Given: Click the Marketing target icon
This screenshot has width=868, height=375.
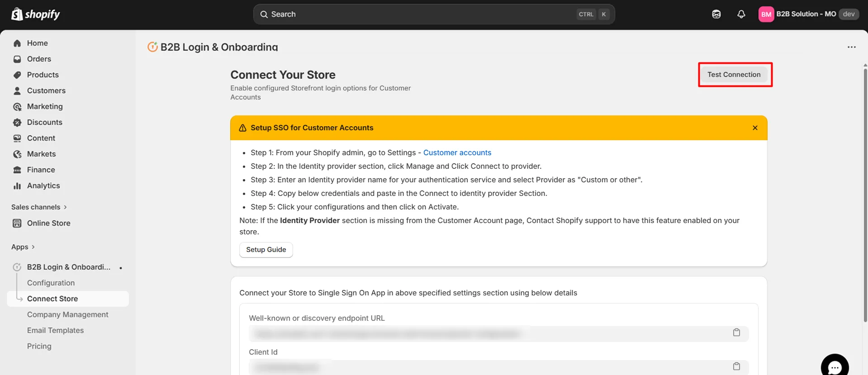Looking at the screenshot, I should click(x=17, y=107).
